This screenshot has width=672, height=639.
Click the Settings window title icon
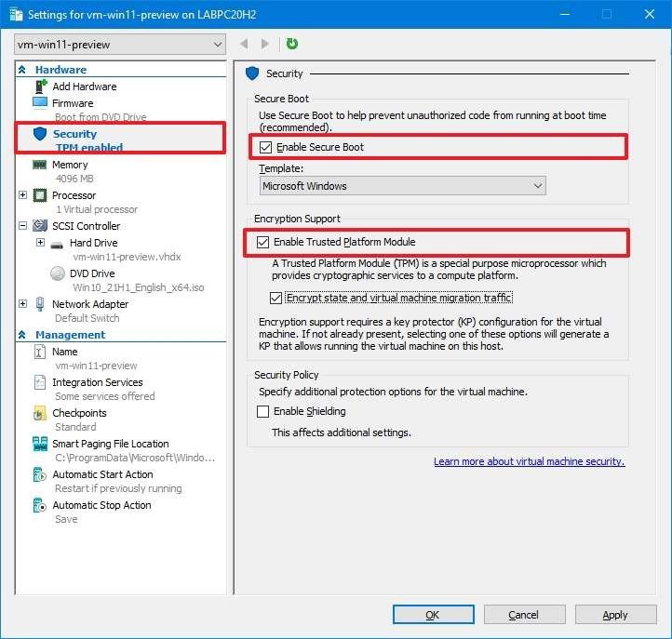pyautogui.click(x=16, y=15)
